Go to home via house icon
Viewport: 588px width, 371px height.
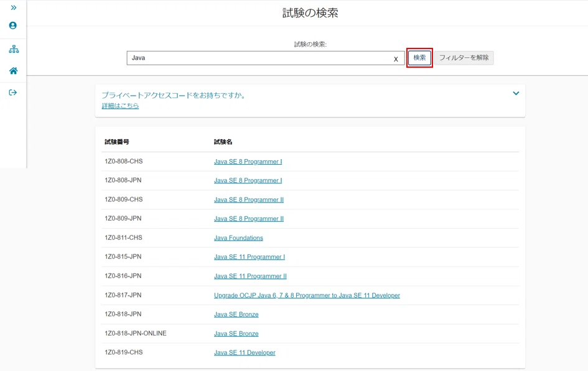pos(14,71)
